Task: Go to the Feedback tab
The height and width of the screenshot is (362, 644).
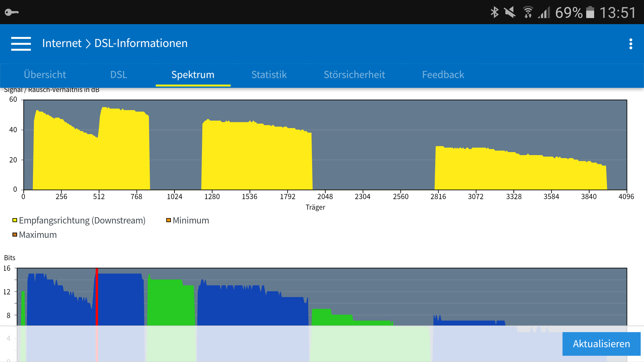Action: [x=443, y=75]
